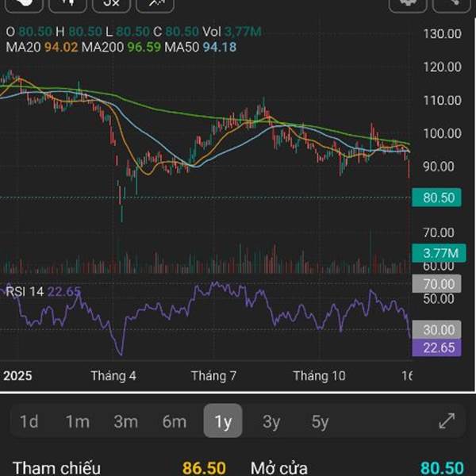Click the RSI 70.00 level tag
The width and height of the screenshot is (476, 476).
(436, 284)
